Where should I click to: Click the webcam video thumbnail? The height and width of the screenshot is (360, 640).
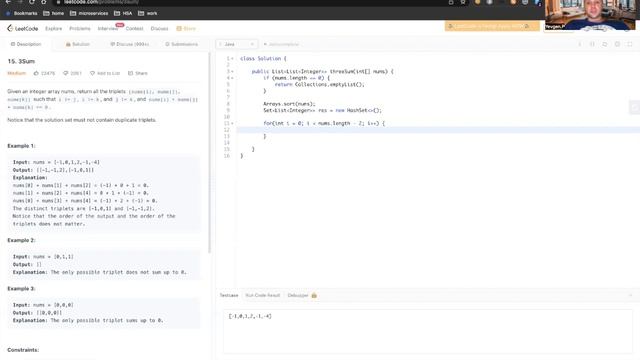(x=590, y=15)
